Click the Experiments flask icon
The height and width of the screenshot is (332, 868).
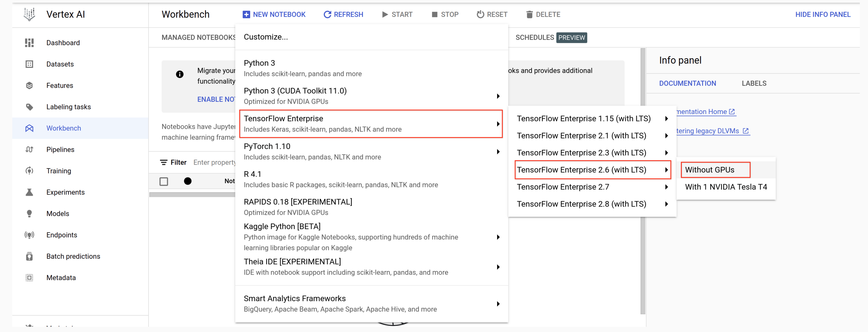29,192
